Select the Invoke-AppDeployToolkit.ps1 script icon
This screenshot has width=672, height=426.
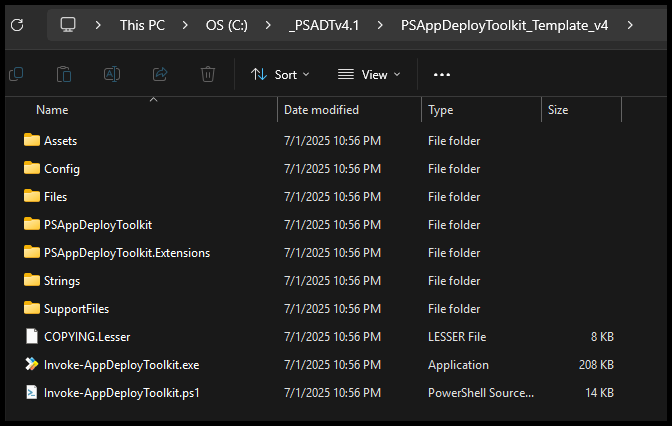pos(31,393)
